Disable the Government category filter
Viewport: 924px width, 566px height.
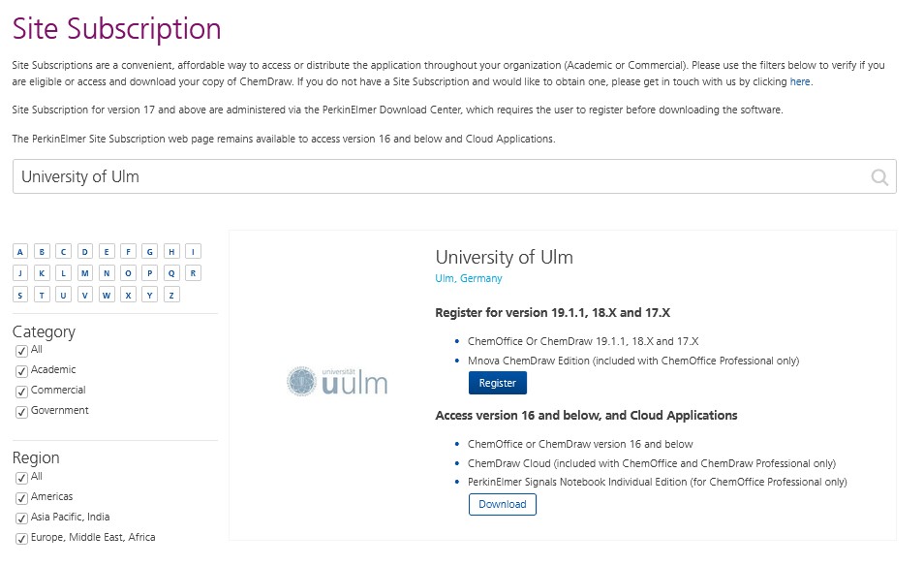click(x=22, y=412)
